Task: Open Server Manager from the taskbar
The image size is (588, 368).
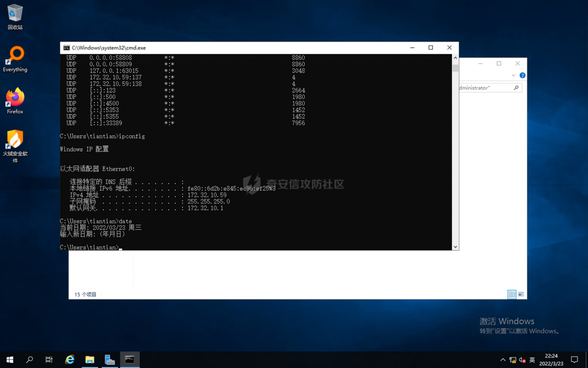Action: point(110,360)
